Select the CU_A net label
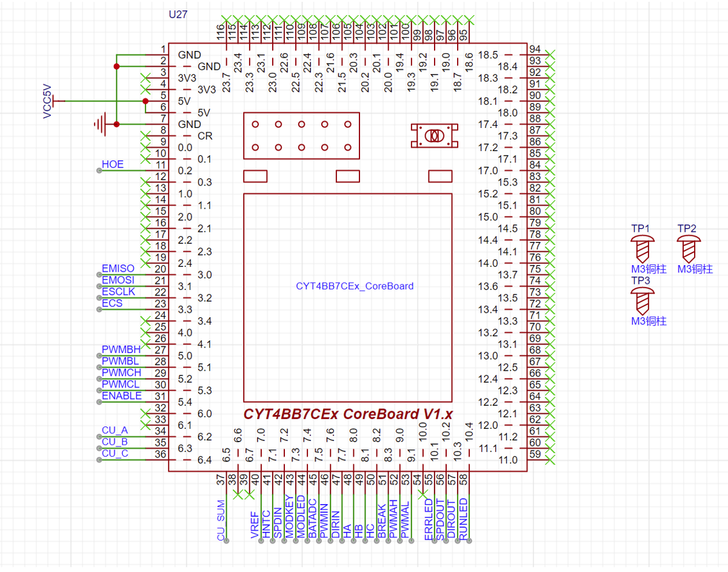Image resolution: width=728 pixels, height=572 pixels. pos(115,431)
